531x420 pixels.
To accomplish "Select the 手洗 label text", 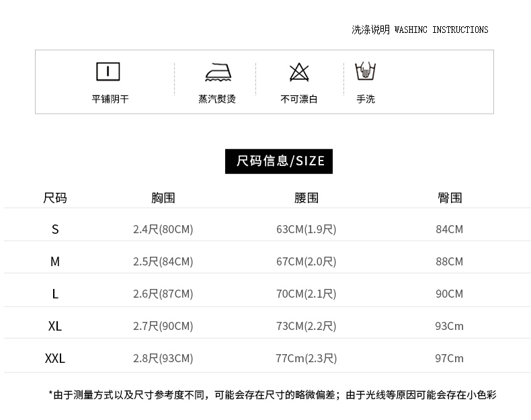I will pyautogui.click(x=366, y=99).
